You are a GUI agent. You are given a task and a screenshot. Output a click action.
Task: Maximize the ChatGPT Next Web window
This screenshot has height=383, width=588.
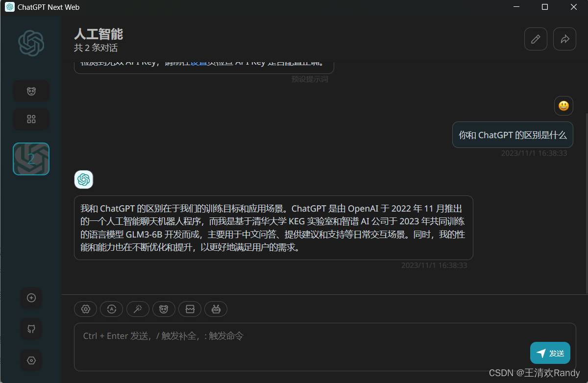click(545, 7)
